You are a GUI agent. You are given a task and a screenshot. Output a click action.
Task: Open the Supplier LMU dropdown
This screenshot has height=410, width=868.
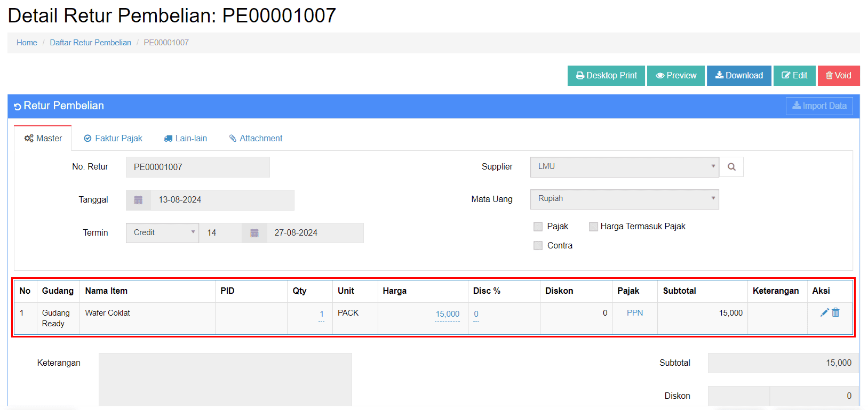pos(625,167)
